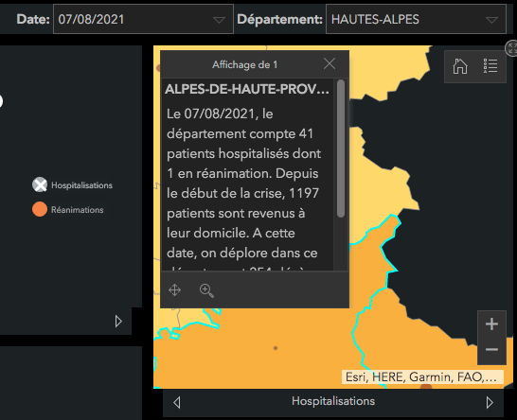The width and height of the screenshot is (517, 420).
Task: Close the Affichage de 1 popup
Action: [330, 63]
